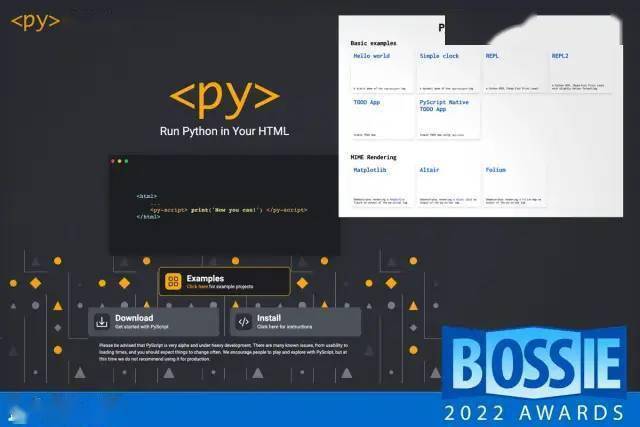Click the 'Basic examples' heading
The image size is (640, 427).
point(373,43)
